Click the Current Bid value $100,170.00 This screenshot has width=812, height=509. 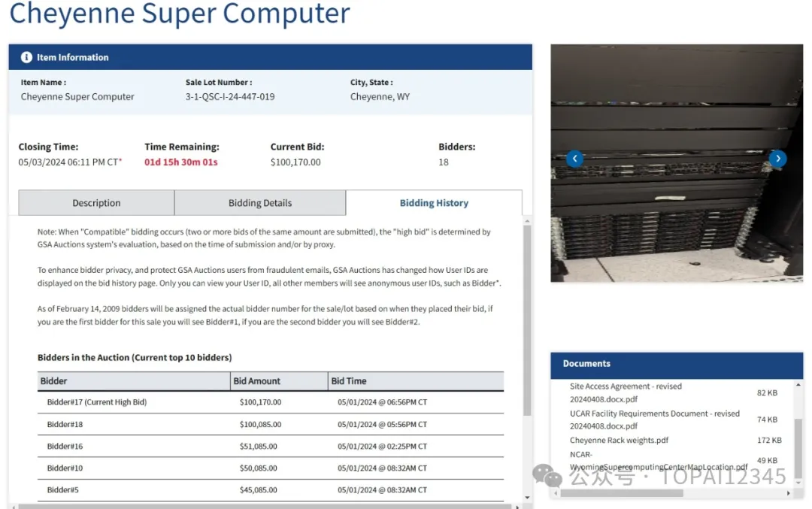click(x=295, y=162)
